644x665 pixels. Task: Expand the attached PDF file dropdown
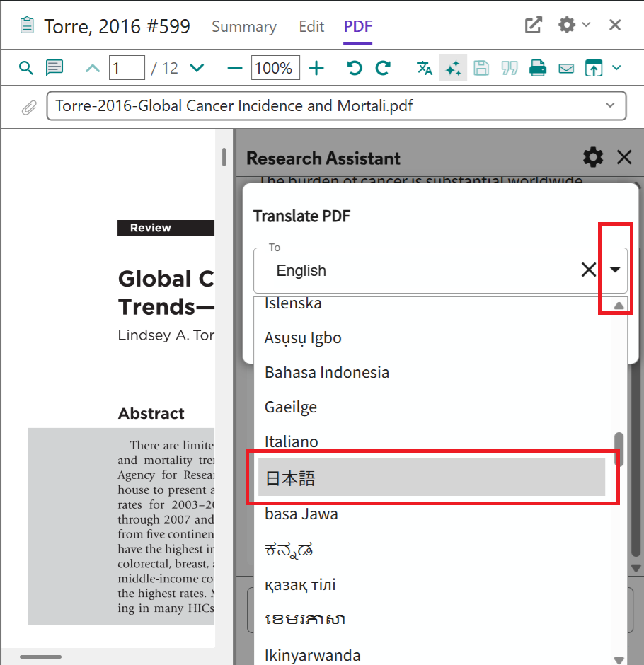click(610, 106)
